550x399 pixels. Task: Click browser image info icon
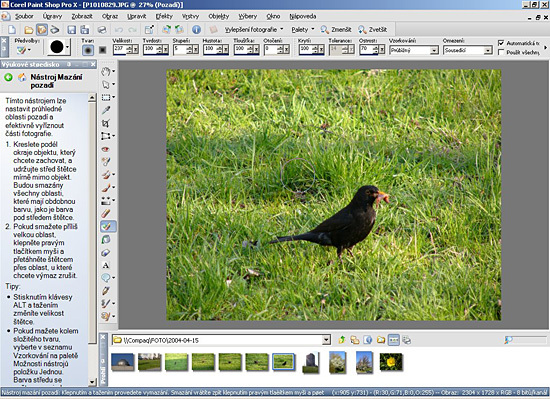[368, 340]
